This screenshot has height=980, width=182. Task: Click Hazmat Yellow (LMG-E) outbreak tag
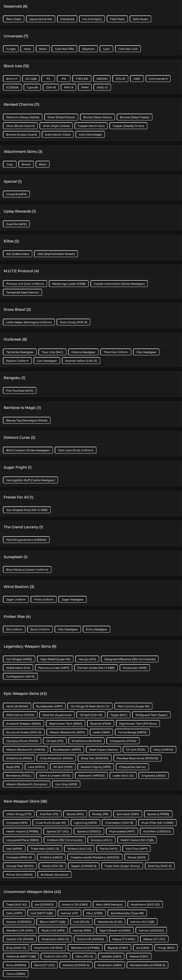[x=81, y=361]
